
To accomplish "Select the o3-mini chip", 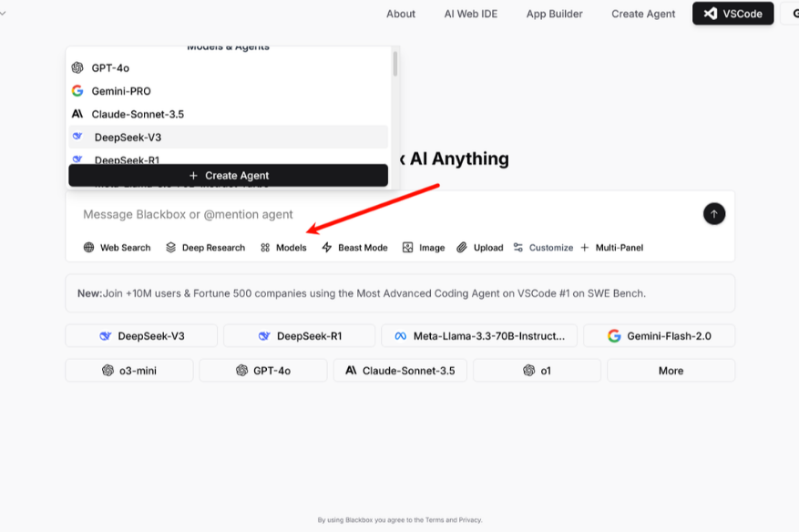I will (129, 371).
